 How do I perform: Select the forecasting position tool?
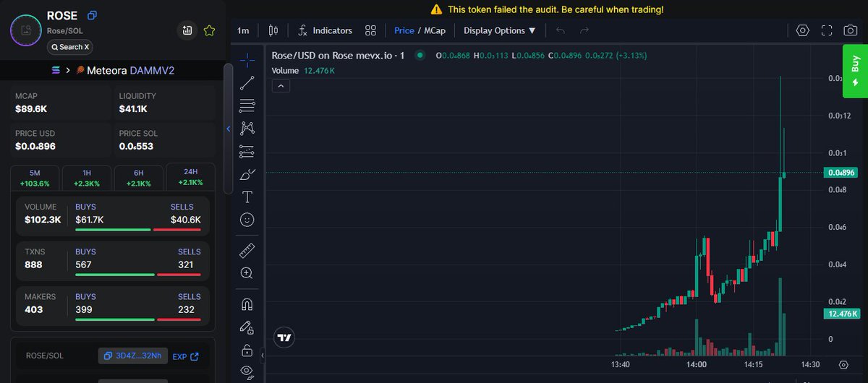(247, 152)
